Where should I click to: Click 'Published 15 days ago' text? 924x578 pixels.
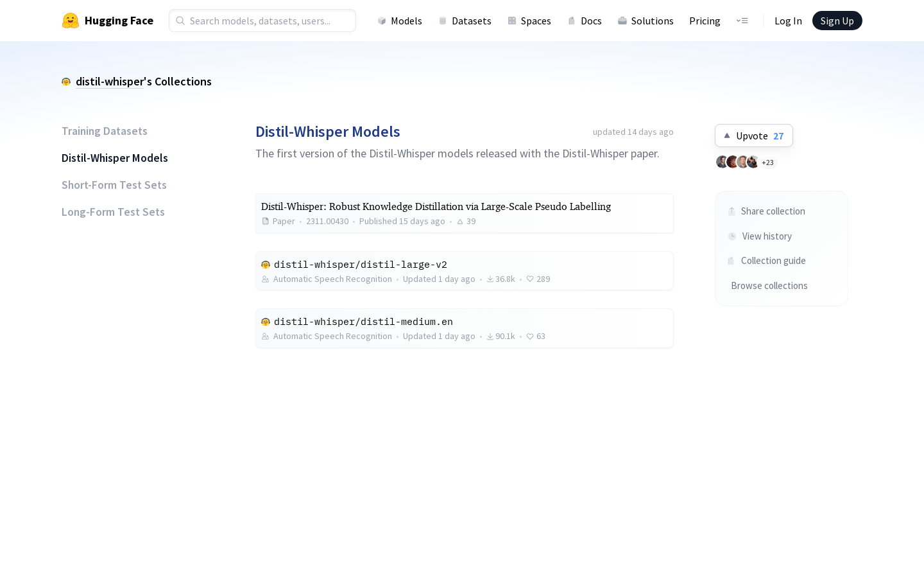coord(402,222)
